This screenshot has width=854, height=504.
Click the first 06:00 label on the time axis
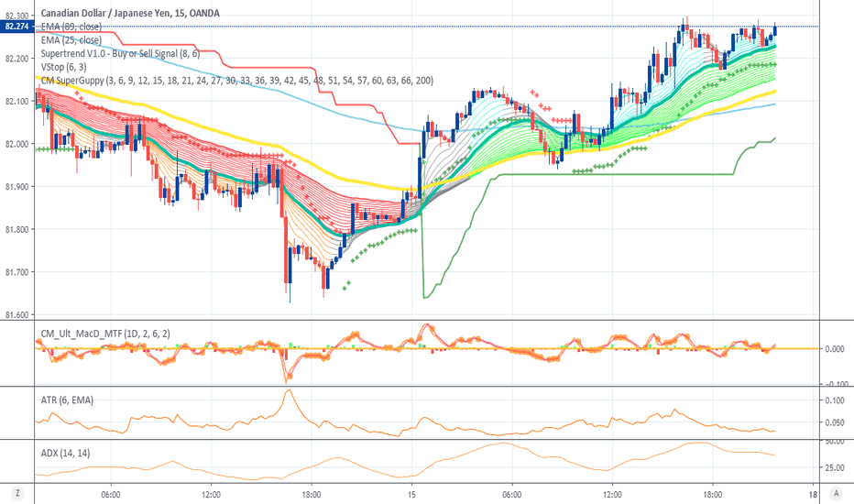tap(109, 491)
